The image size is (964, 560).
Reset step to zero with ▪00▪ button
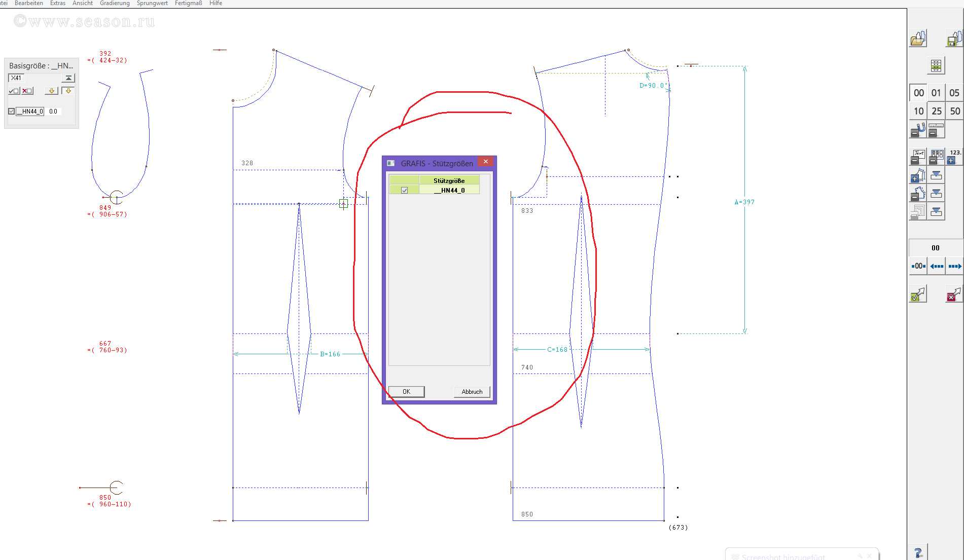tap(918, 266)
